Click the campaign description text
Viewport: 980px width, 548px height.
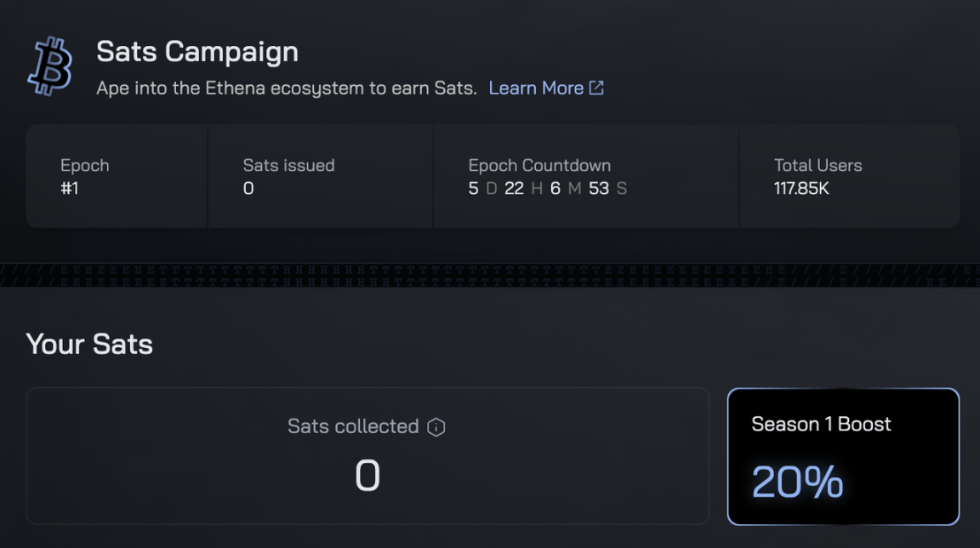[x=286, y=88]
